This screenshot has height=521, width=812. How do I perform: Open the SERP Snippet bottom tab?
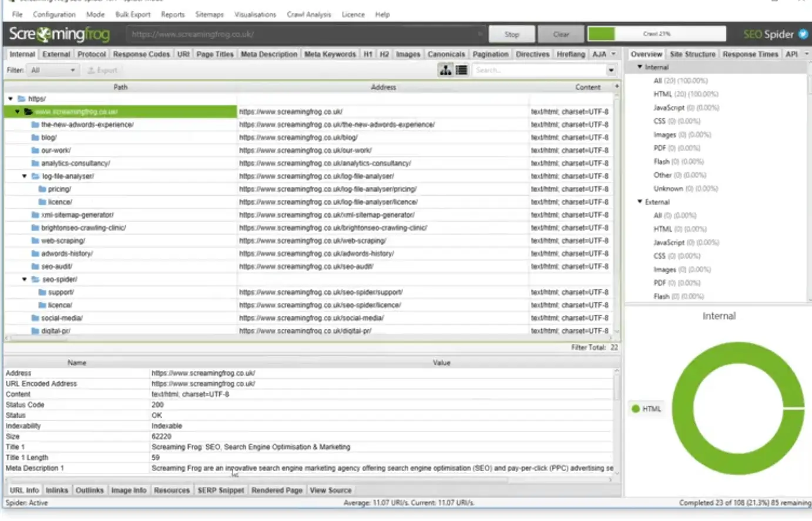click(x=221, y=490)
